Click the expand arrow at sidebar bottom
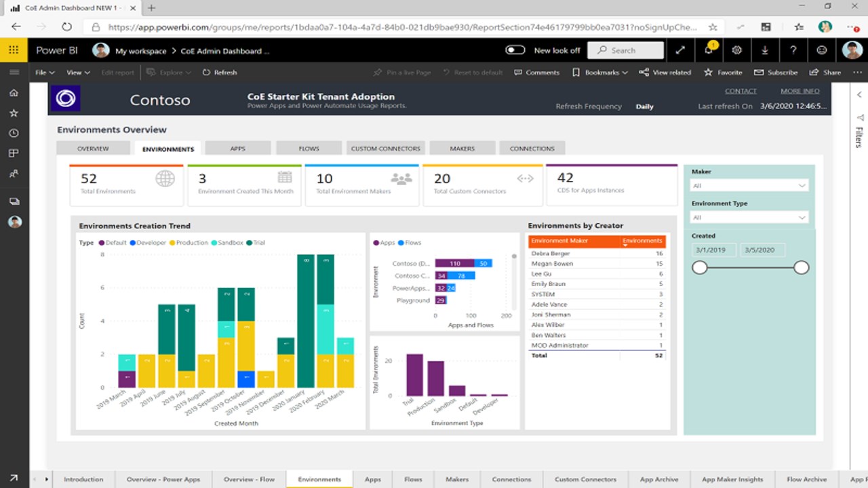This screenshot has width=868, height=488. pyautogui.click(x=14, y=479)
